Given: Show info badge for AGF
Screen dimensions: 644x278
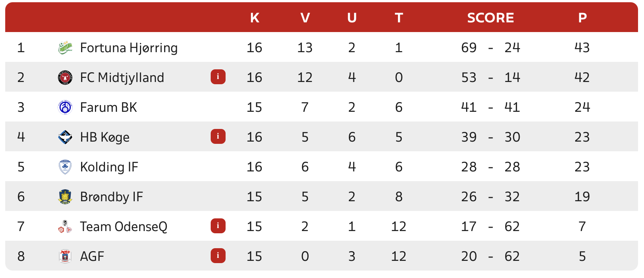Looking at the screenshot, I should (218, 256).
